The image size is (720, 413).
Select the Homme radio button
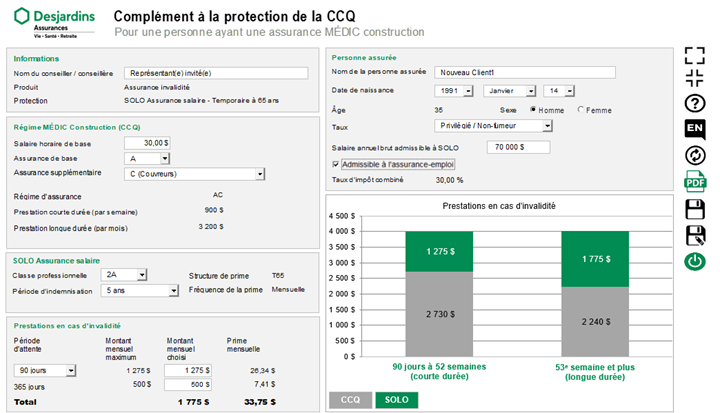click(x=533, y=110)
